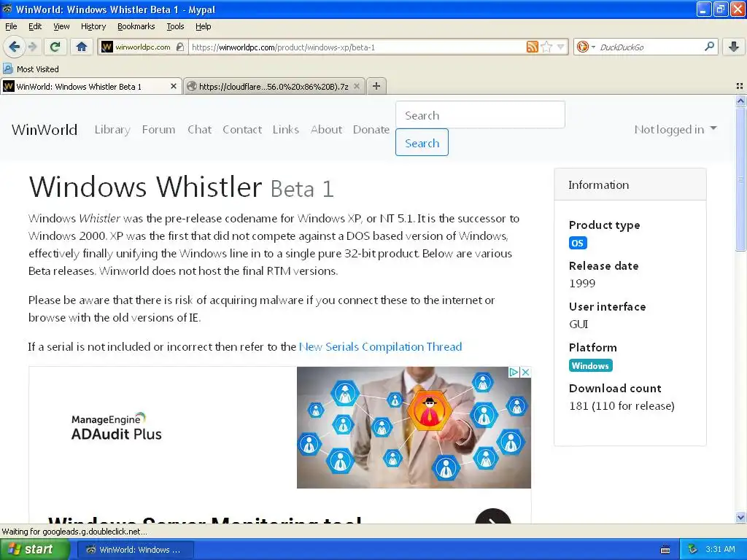Screen dimensions: 747x560
Task: Reload the page with the refresh icon
Action: [55, 47]
